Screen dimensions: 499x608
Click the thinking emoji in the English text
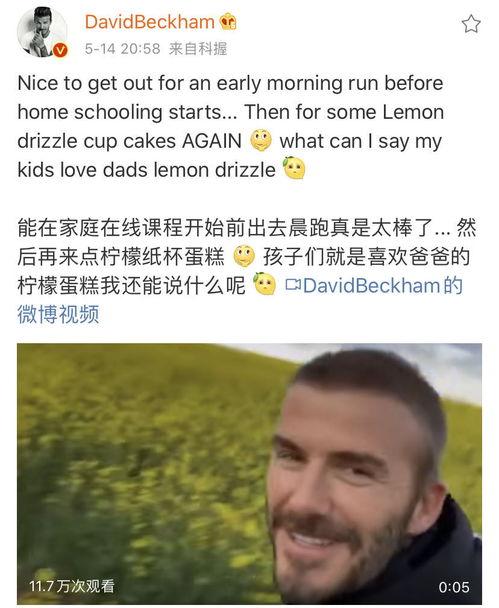261,140
